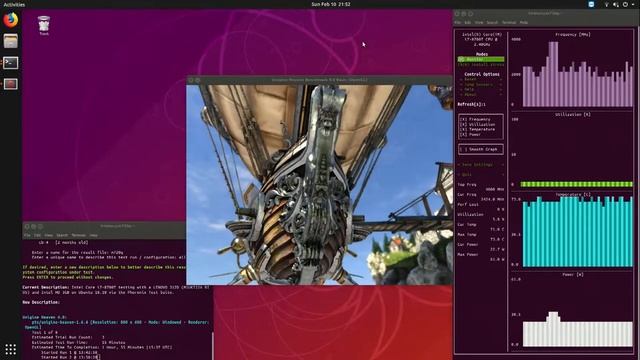Open the clock showing Sun Feb 10

331,4
